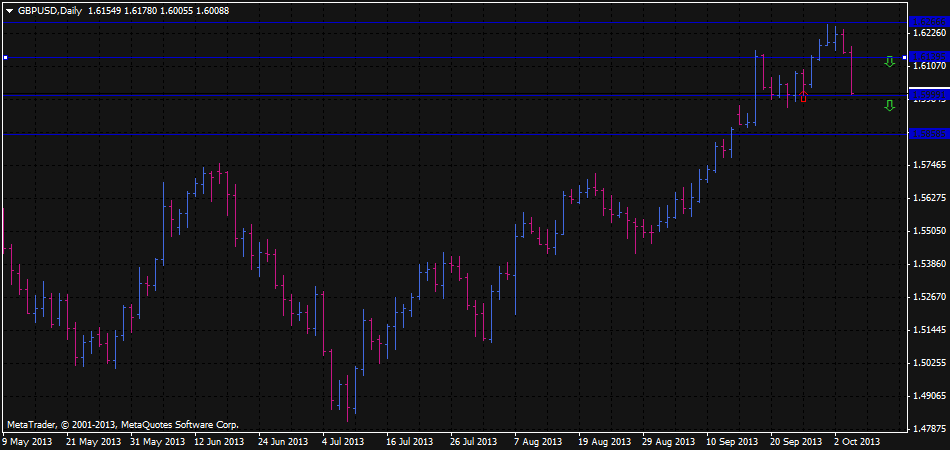Click the 1.55050 value on the price scale
The height and width of the screenshot is (450, 950).
929,231
